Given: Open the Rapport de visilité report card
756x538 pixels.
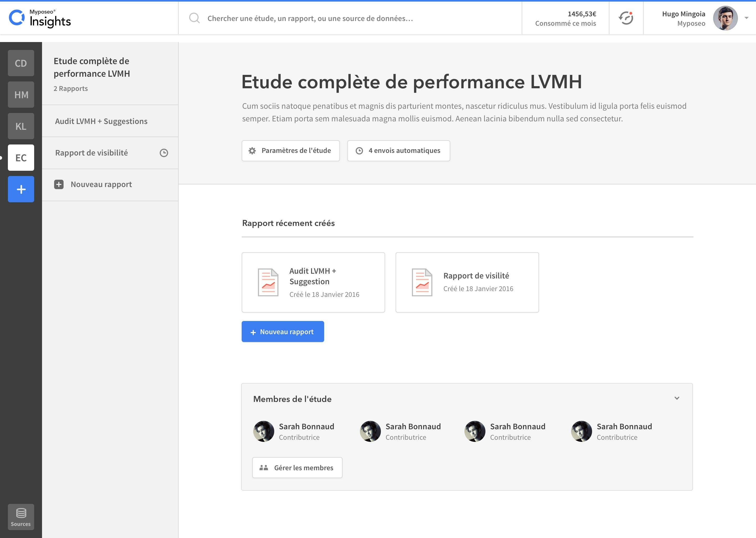Looking at the screenshot, I should coord(467,282).
